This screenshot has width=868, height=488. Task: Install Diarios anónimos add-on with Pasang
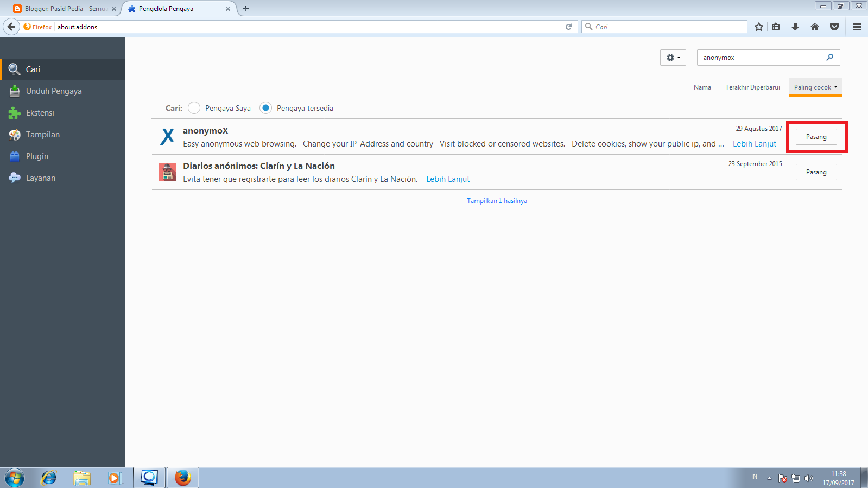pyautogui.click(x=816, y=172)
